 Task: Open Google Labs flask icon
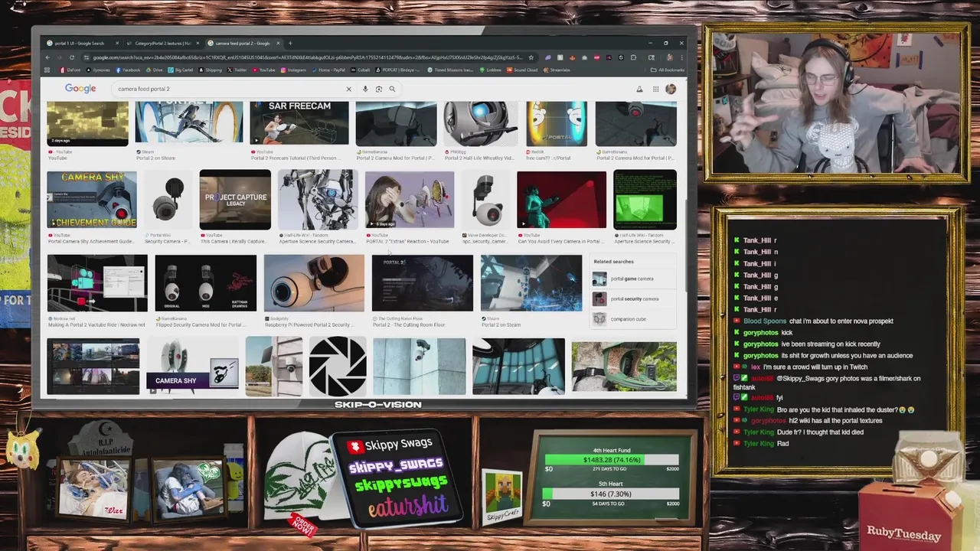coord(639,89)
